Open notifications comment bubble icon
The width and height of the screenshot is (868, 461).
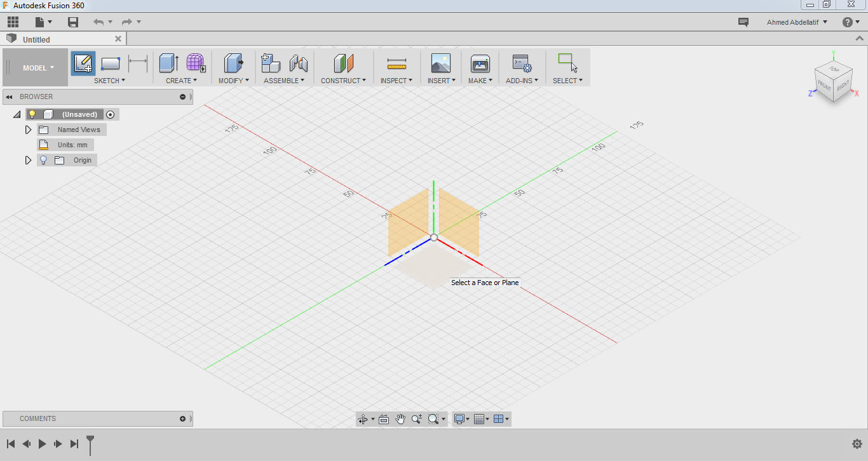pyautogui.click(x=743, y=22)
